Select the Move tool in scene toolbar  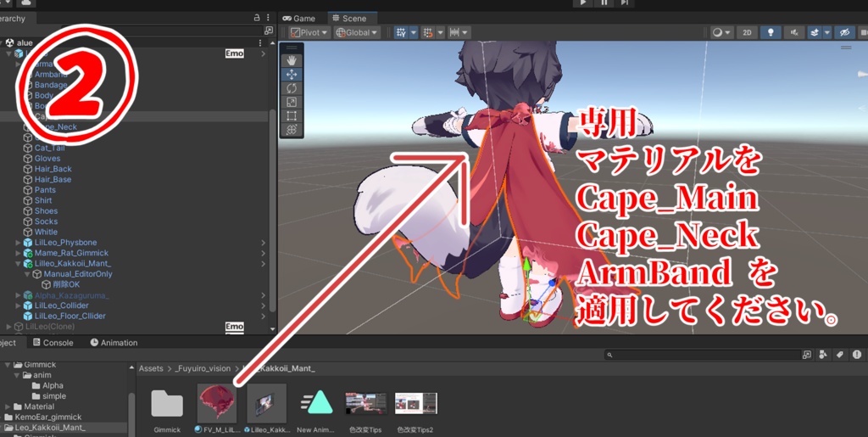[x=292, y=74]
